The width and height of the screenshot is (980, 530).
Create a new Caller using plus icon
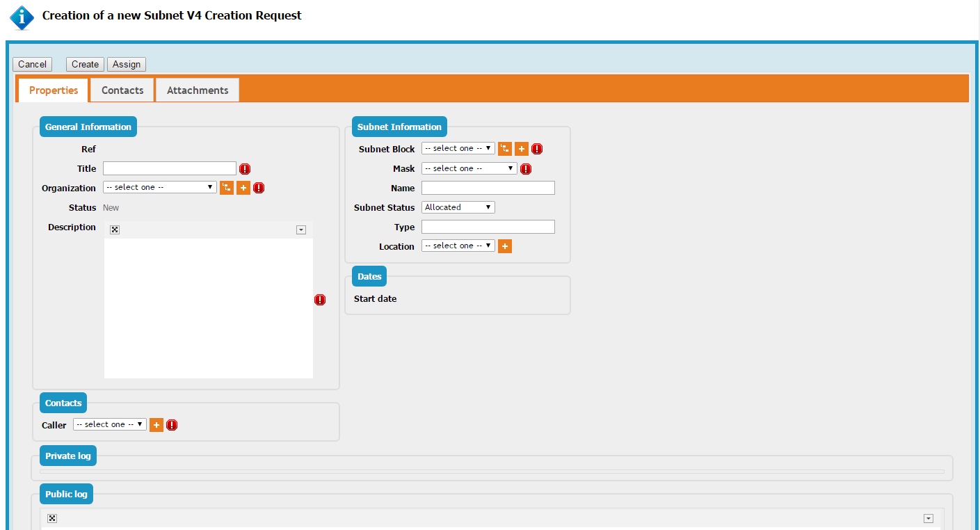(x=156, y=425)
